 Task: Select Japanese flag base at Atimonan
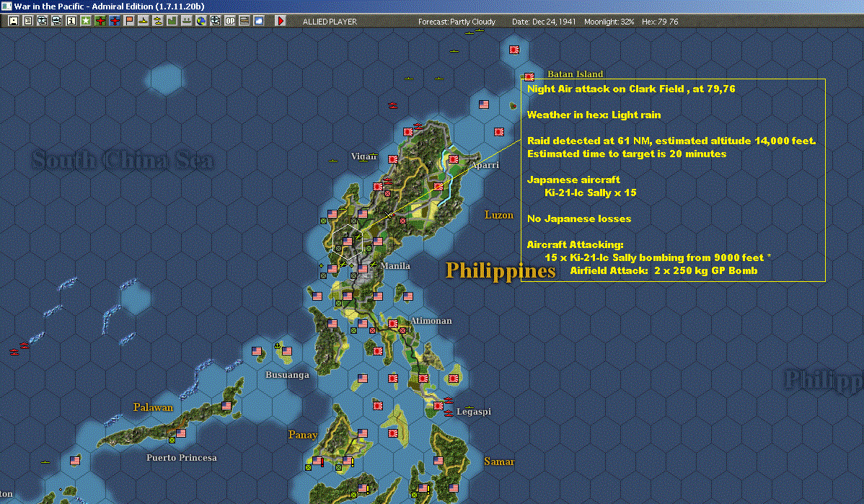(393, 323)
